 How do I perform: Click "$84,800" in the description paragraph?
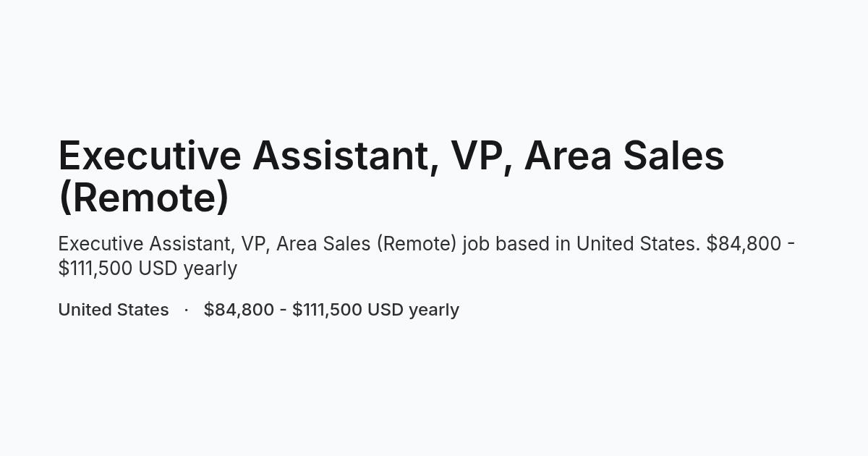[744, 244]
